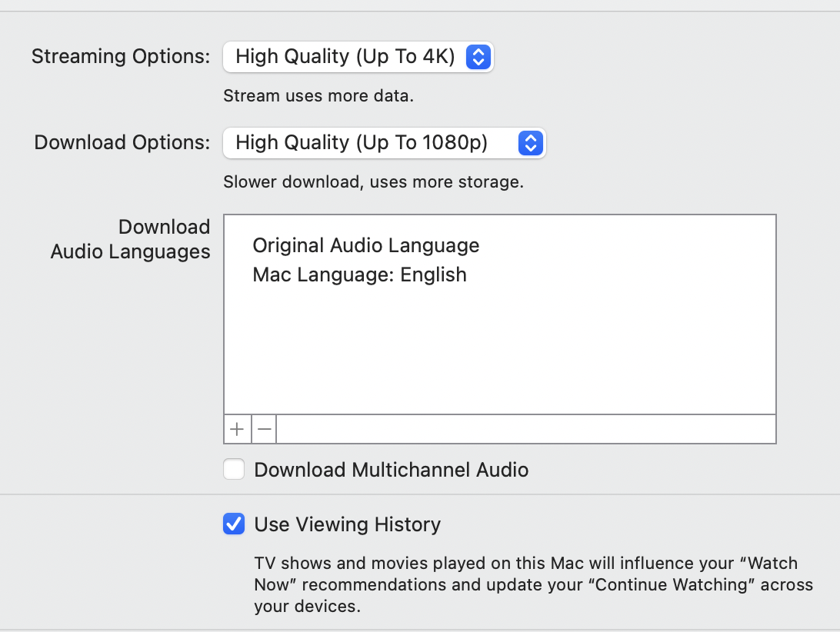Click the Watch Now recommendations description paragraph

pyautogui.click(x=531, y=584)
